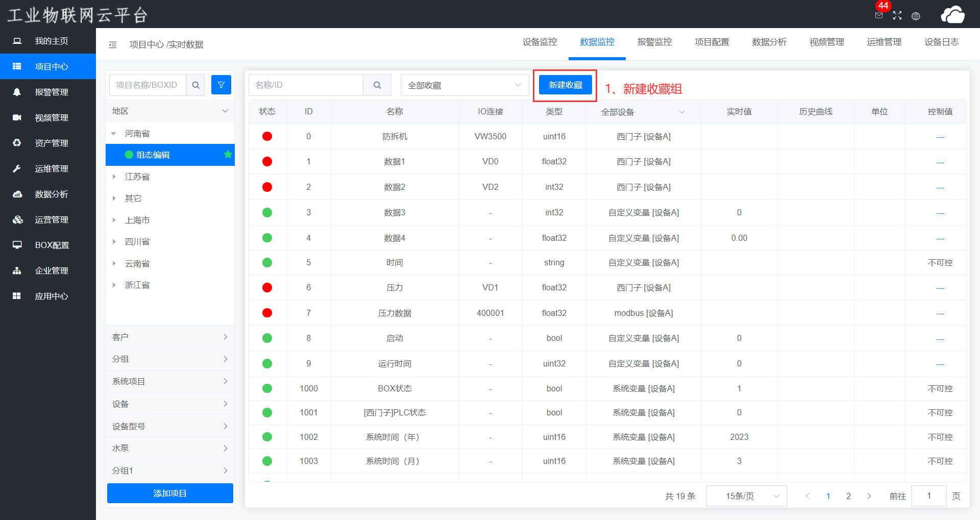Click the project name search icon
Viewport: 980px width, 520px height.
point(195,85)
